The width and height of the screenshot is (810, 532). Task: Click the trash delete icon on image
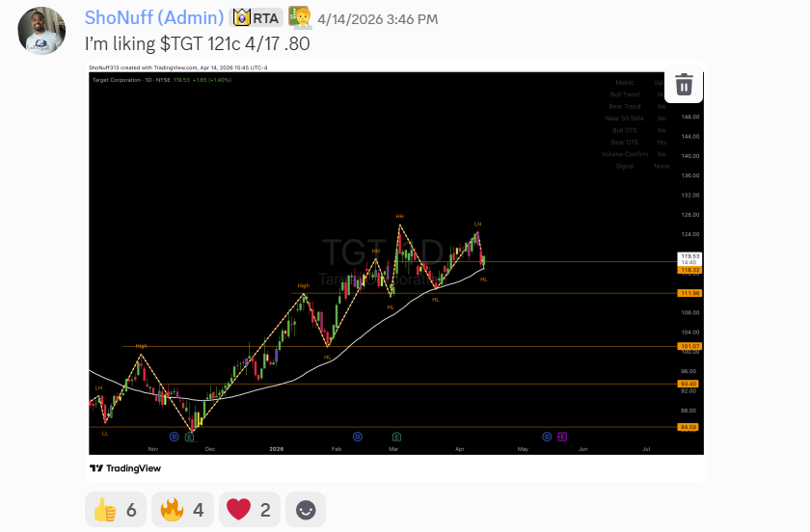(684, 84)
